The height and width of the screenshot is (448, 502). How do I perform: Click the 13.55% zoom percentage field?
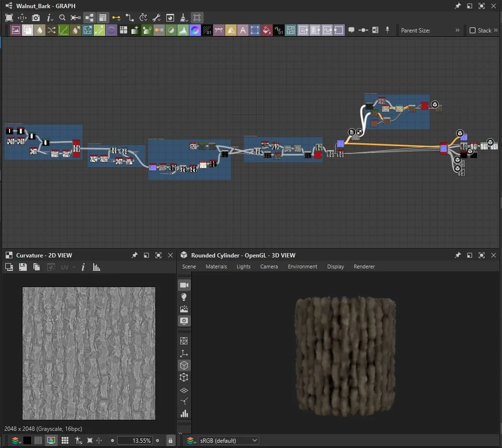(x=135, y=440)
